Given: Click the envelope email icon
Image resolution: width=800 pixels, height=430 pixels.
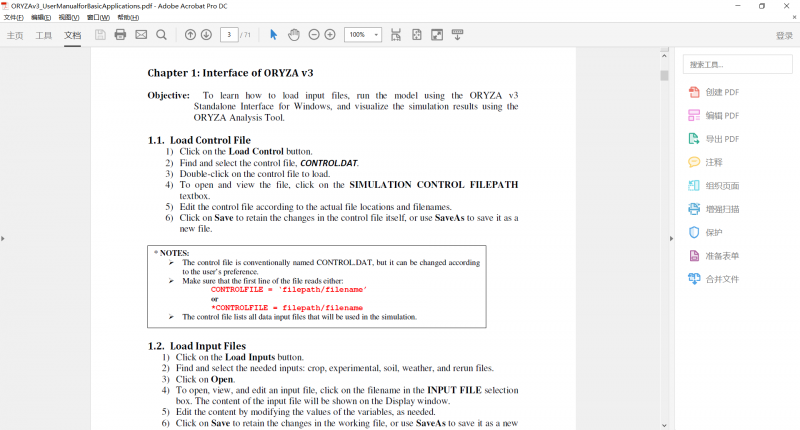Looking at the screenshot, I should pos(141,35).
